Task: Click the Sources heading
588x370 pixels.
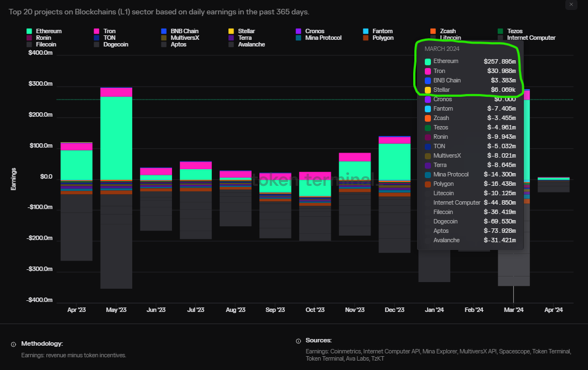Action: (x=319, y=340)
